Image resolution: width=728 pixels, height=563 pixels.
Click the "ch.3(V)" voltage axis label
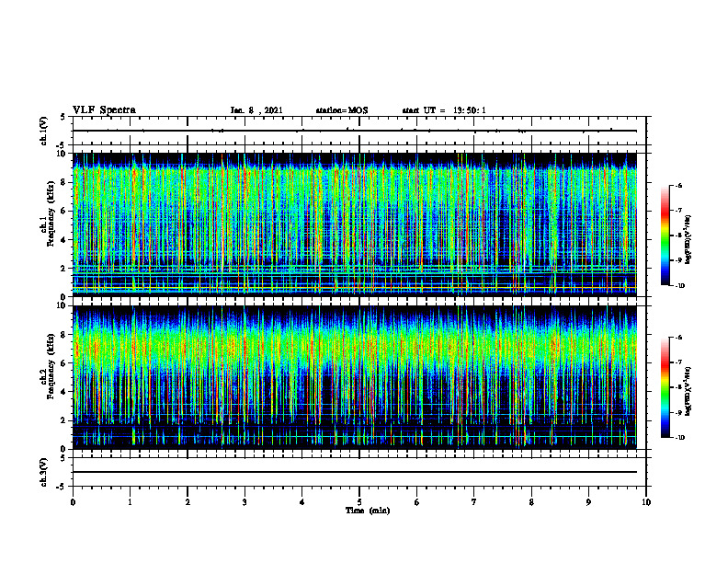click(x=44, y=472)
